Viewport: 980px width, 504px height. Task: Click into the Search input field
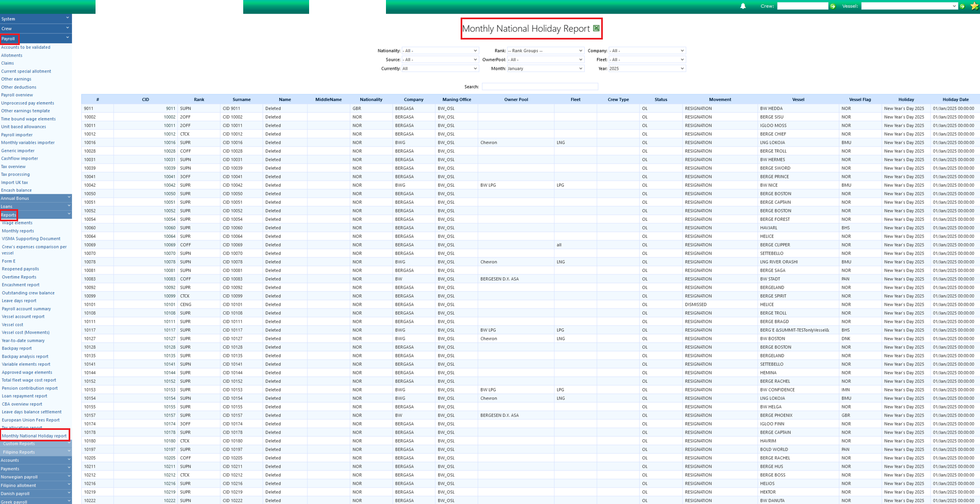pyautogui.click(x=540, y=87)
